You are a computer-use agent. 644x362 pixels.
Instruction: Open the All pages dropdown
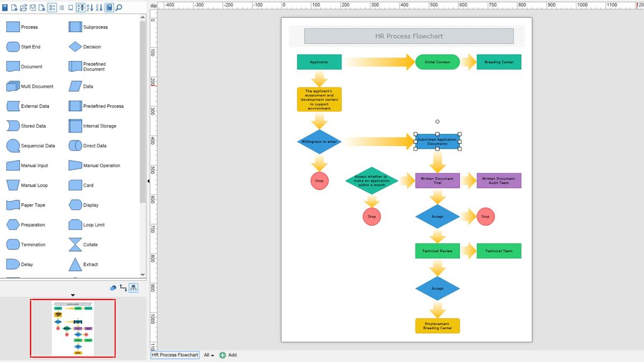click(209, 355)
